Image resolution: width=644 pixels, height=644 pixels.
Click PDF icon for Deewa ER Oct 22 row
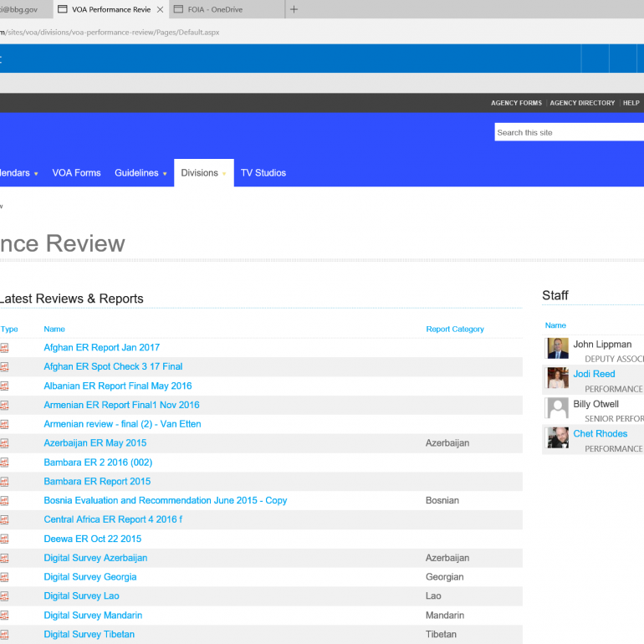click(x=4, y=539)
